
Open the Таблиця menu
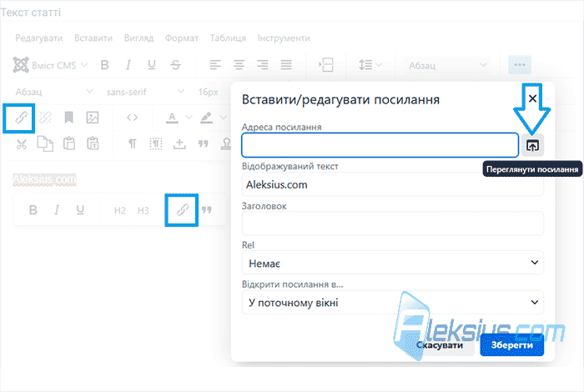tap(228, 38)
